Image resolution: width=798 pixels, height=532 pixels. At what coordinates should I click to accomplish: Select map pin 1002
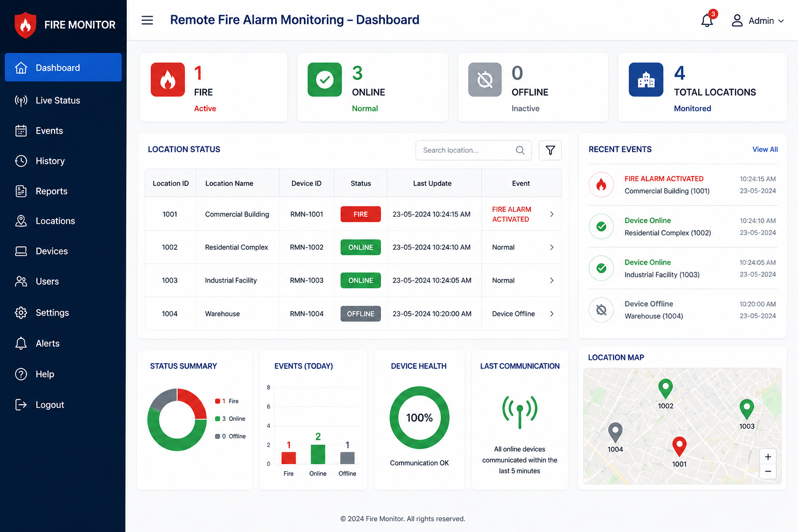tap(666, 389)
